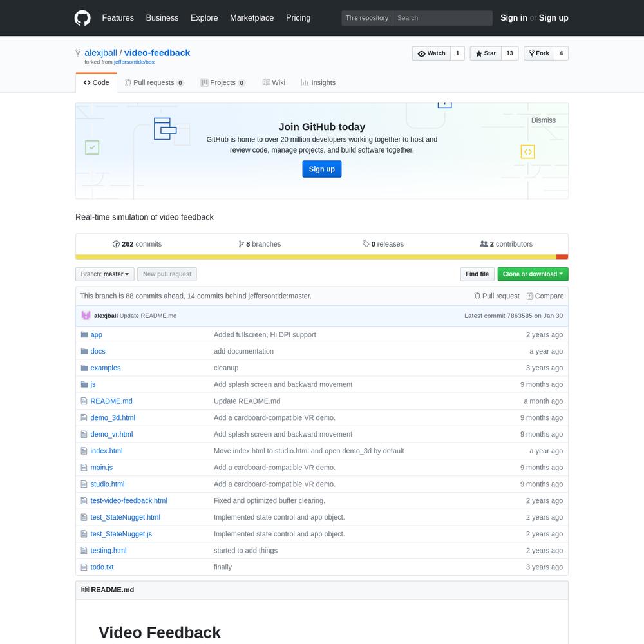Open the 'Added fullscreen, Hi DPI support' commit

coord(265,335)
